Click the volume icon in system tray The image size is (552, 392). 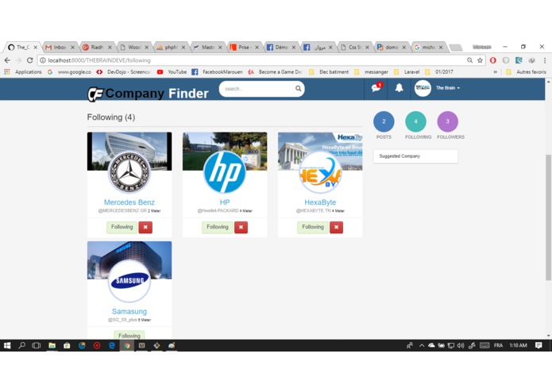[x=461, y=345]
